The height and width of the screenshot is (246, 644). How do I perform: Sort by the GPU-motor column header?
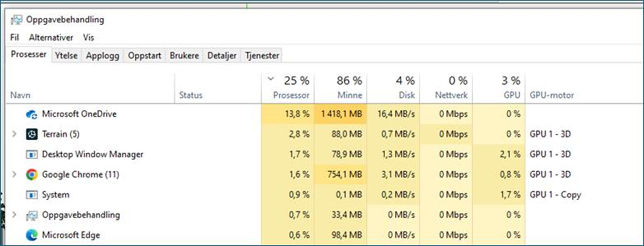point(552,95)
